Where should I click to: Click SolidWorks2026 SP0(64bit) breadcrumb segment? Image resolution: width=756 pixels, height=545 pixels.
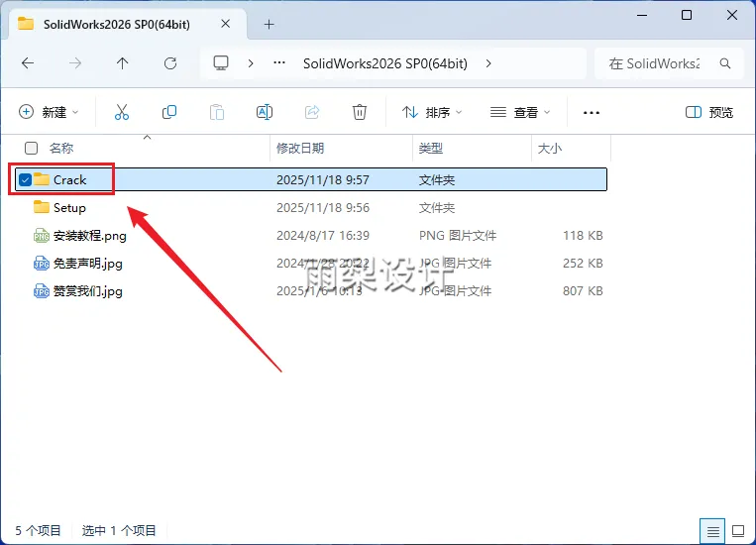[x=385, y=63]
